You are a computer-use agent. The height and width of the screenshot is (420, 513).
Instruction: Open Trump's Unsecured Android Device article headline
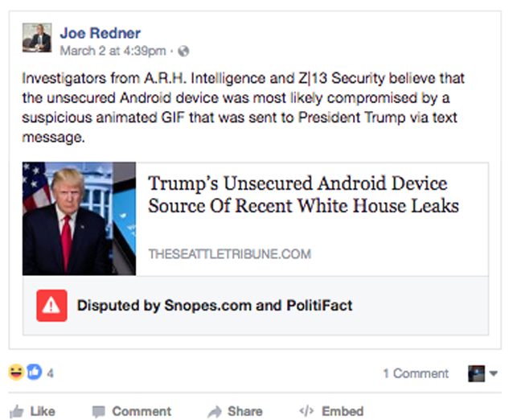coord(303,194)
